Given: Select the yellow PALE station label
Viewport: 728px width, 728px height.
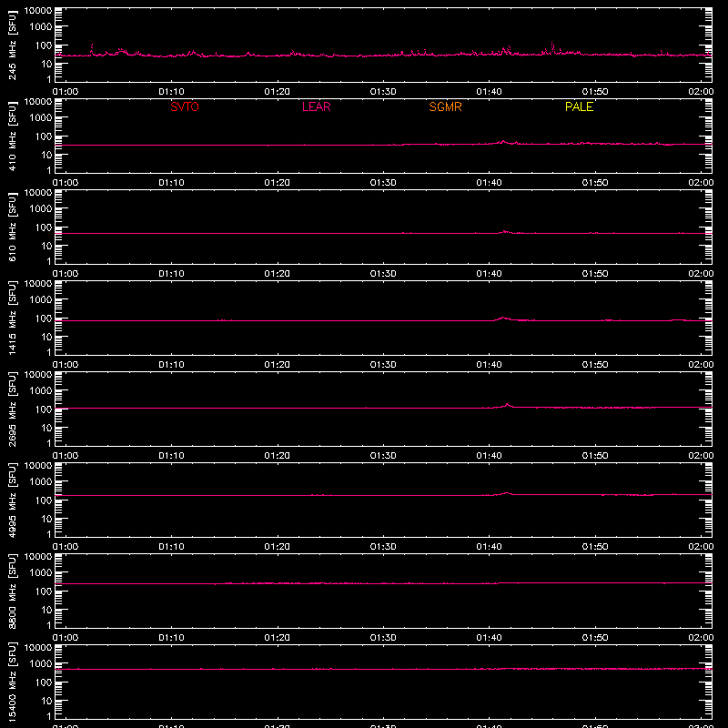Looking at the screenshot, I should coord(579,106).
